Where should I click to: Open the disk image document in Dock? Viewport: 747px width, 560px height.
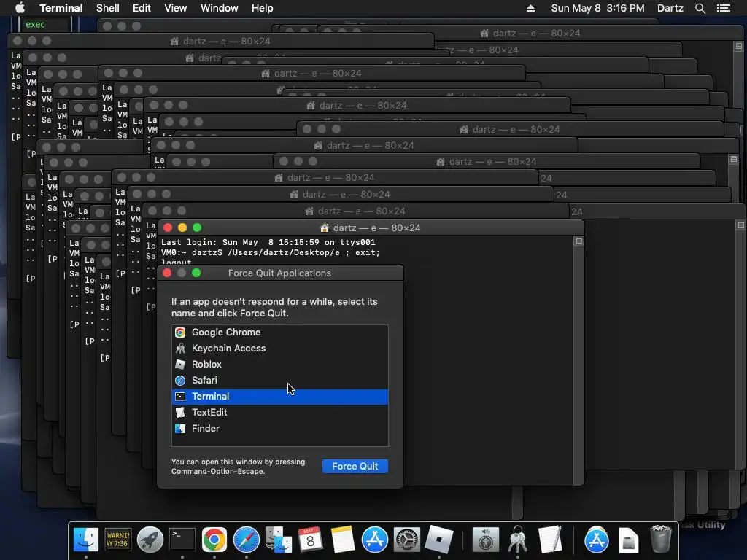pyautogui.click(x=628, y=540)
